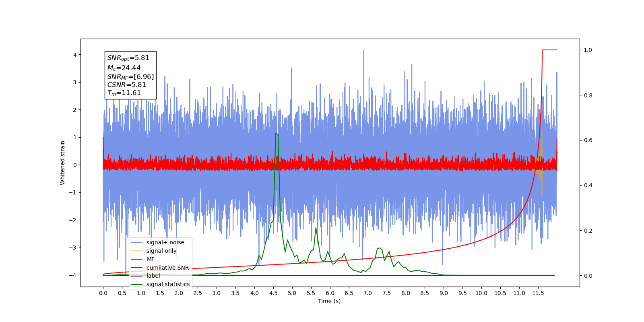Click the −4 tick on left strain axis
644x322 pixels.
(73, 275)
